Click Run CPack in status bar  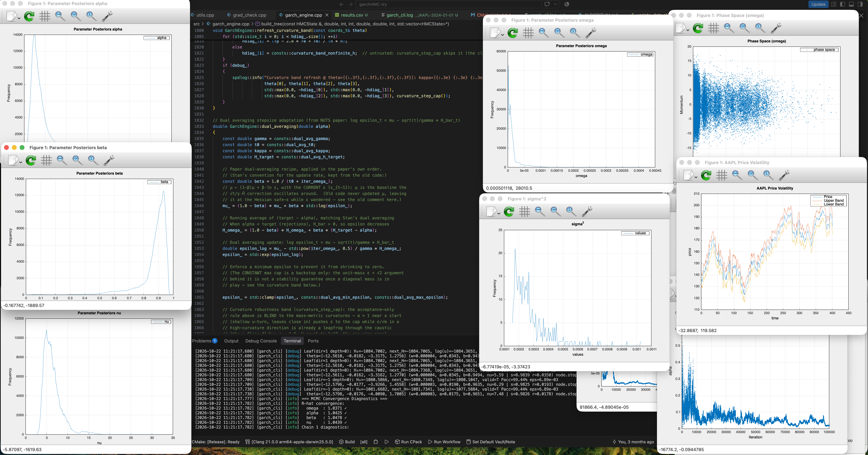click(x=408, y=442)
